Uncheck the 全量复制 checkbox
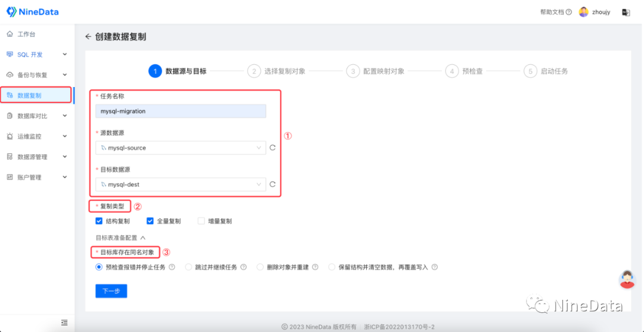The width and height of the screenshot is (644, 332). (150, 221)
